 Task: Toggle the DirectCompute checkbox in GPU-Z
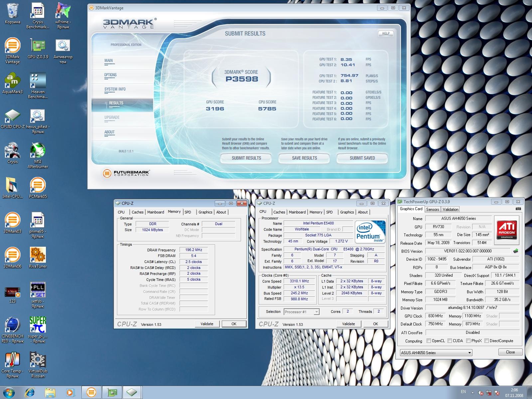click(x=486, y=341)
